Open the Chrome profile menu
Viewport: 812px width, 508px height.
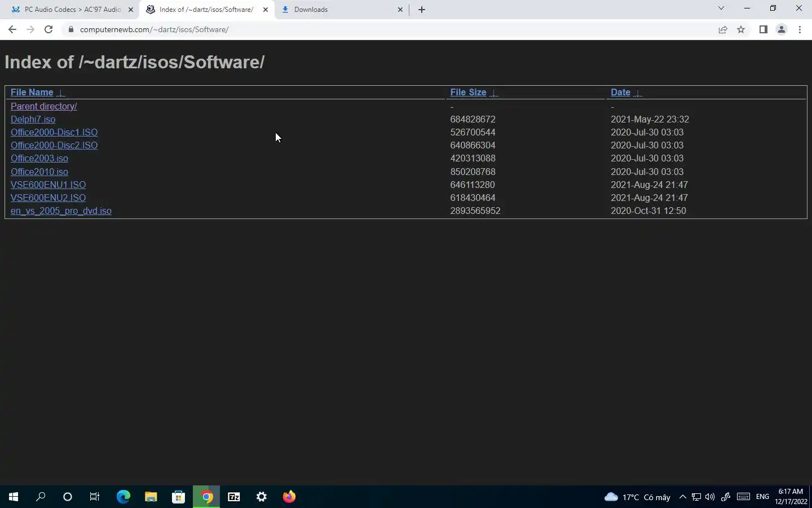pyautogui.click(x=782, y=29)
